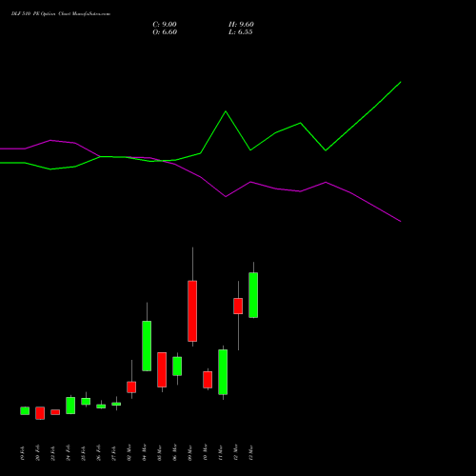
Task: Select the high value 'H: 9.60'
Action: click(x=241, y=25)
